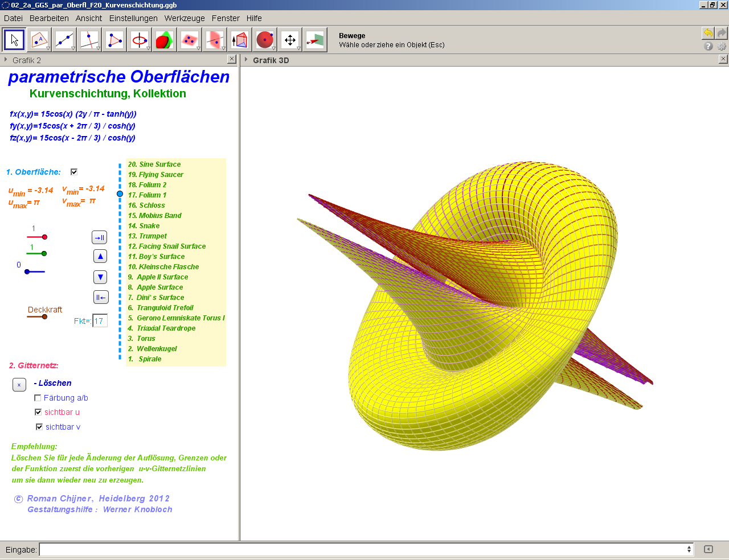Expand the Grafik 3D style bar triangle

click(x=246, y=60)
